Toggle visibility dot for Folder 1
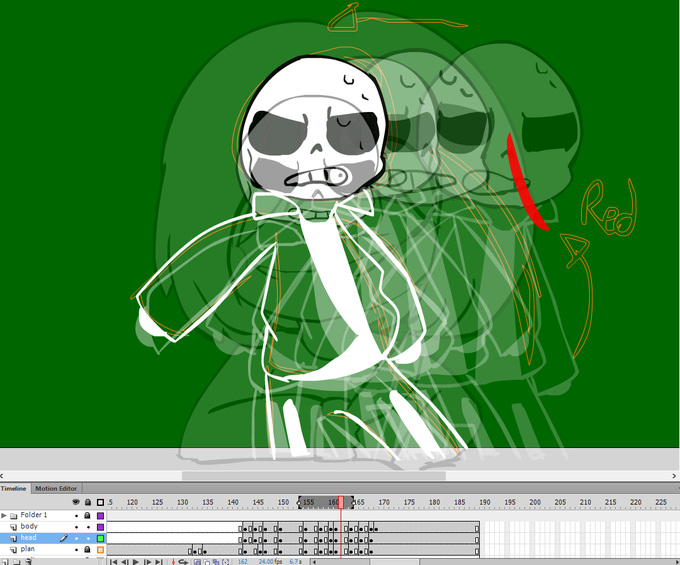This screenshot has height=565, width=680. [76, 516]
